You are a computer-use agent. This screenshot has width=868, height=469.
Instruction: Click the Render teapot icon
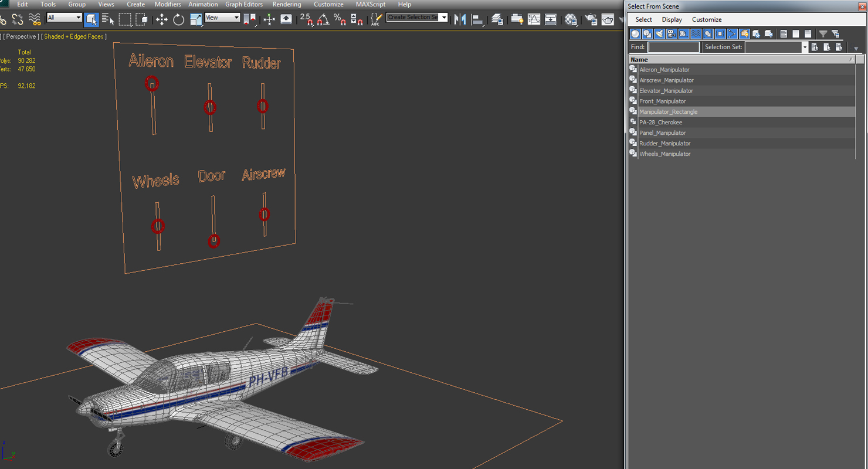pyautogui.click(x=607, y=19)
